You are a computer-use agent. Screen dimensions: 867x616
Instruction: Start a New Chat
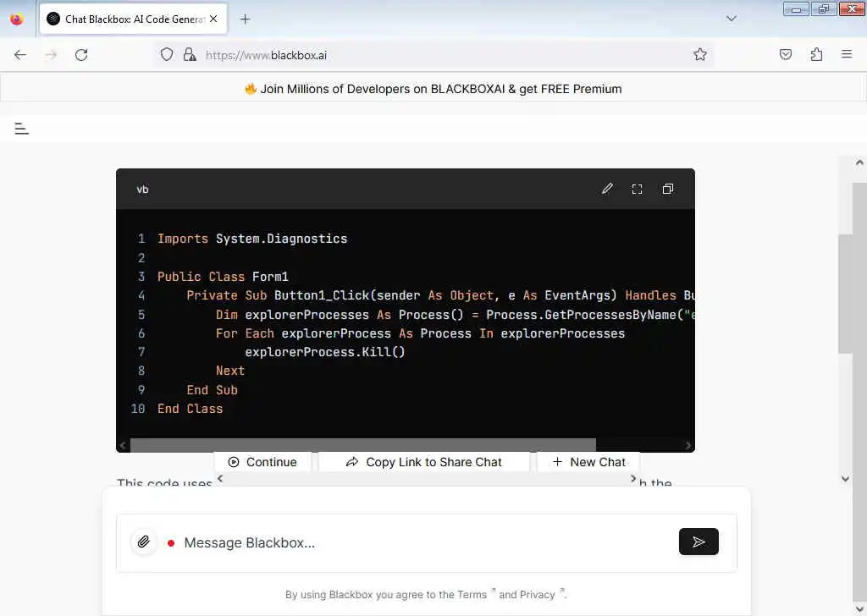point(589,462)
